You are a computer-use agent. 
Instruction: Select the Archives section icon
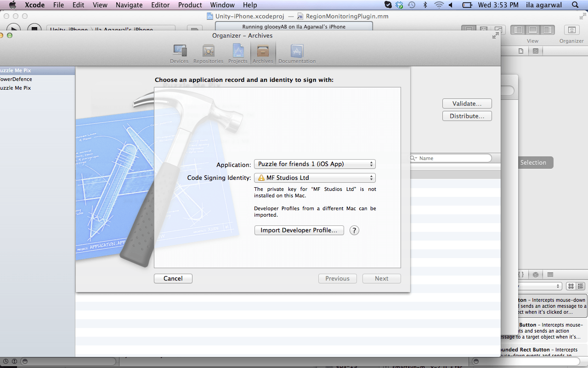[263, 54]
